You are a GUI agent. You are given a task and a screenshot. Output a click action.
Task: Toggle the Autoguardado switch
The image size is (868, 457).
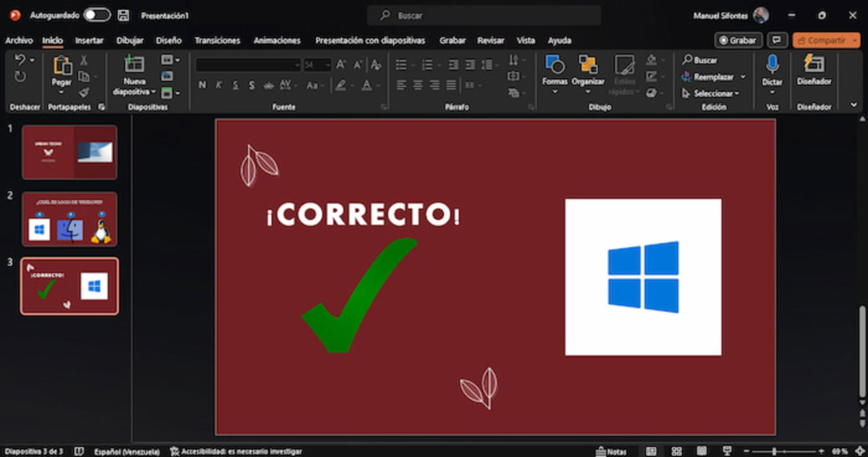click(x=97, y=15)
